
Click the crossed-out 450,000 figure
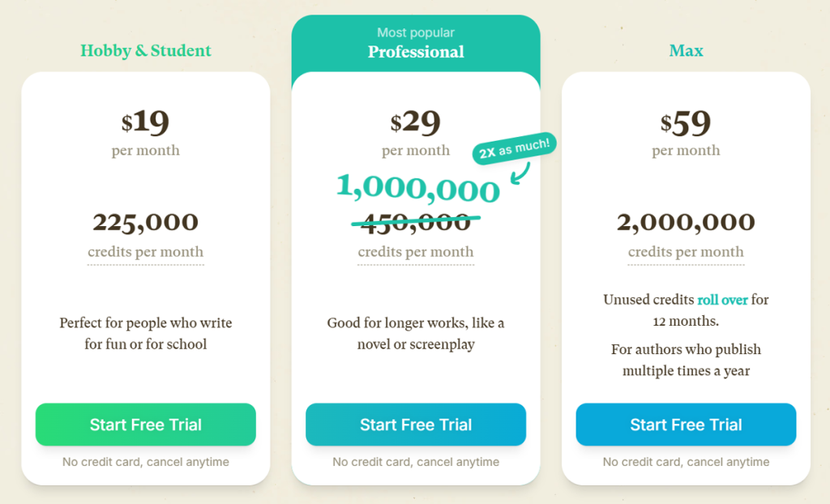[416, 220]
